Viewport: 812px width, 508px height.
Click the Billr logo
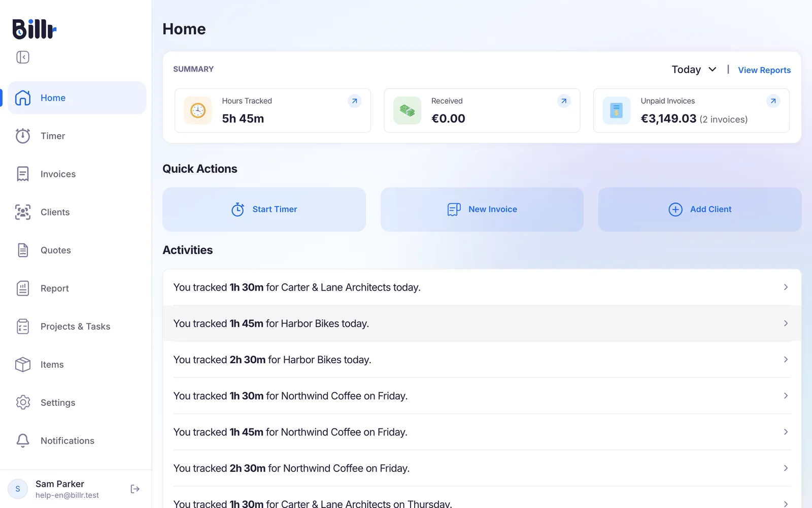35,29
